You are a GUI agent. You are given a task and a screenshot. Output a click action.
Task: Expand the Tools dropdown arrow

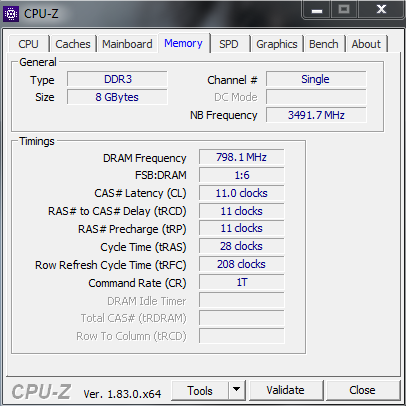click(x=237, y=390)
